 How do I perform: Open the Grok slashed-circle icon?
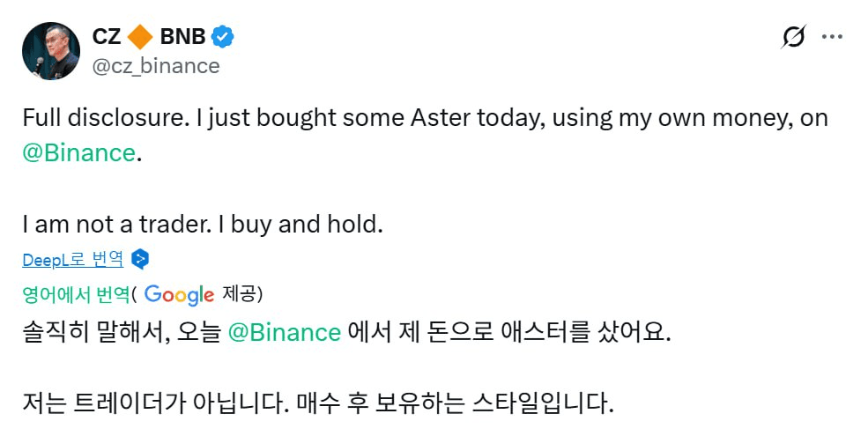794,37
